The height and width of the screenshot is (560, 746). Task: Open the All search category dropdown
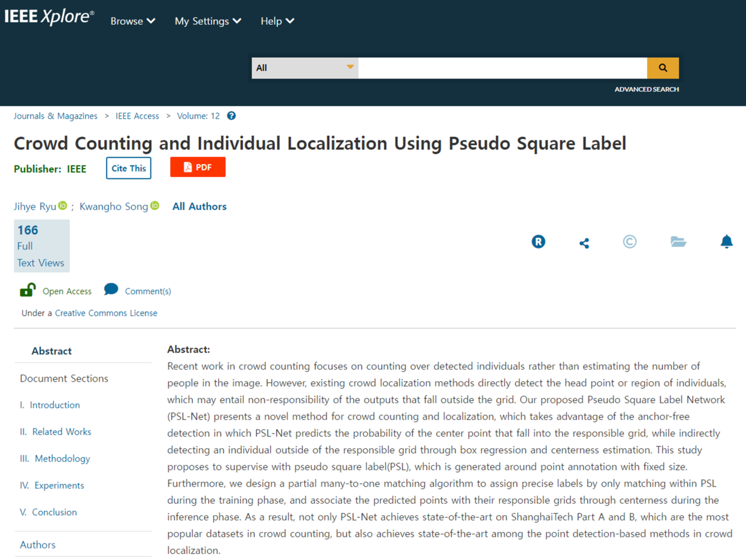[x=305, y=68]
